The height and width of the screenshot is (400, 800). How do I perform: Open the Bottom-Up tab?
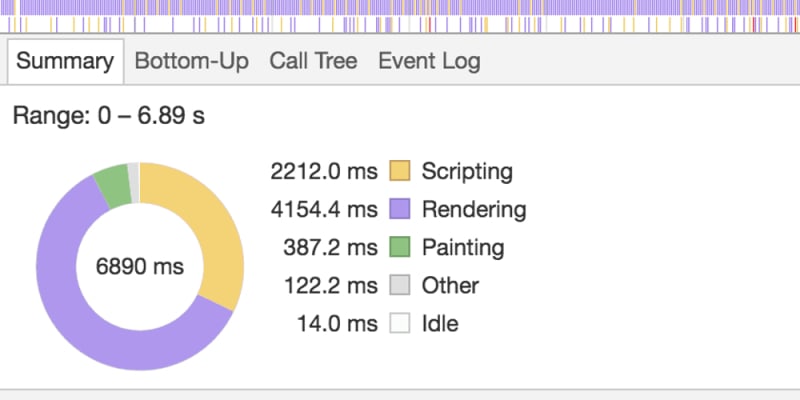[191, 61]
